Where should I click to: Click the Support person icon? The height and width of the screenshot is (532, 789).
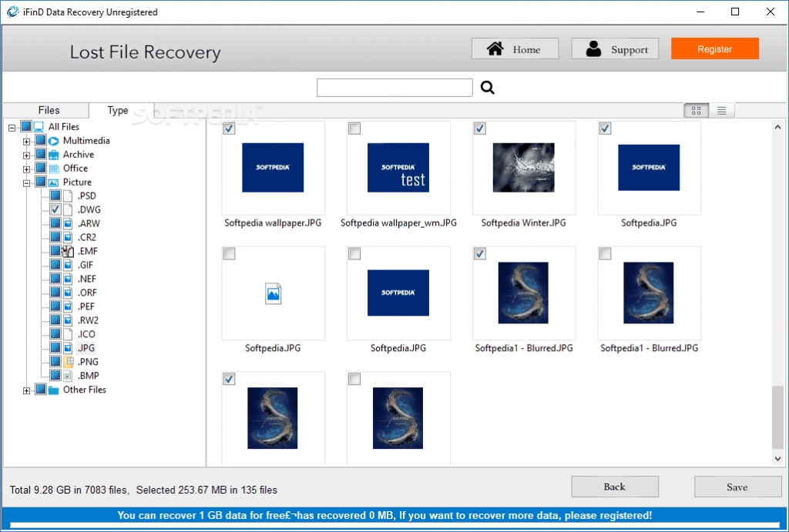(593, 48)
